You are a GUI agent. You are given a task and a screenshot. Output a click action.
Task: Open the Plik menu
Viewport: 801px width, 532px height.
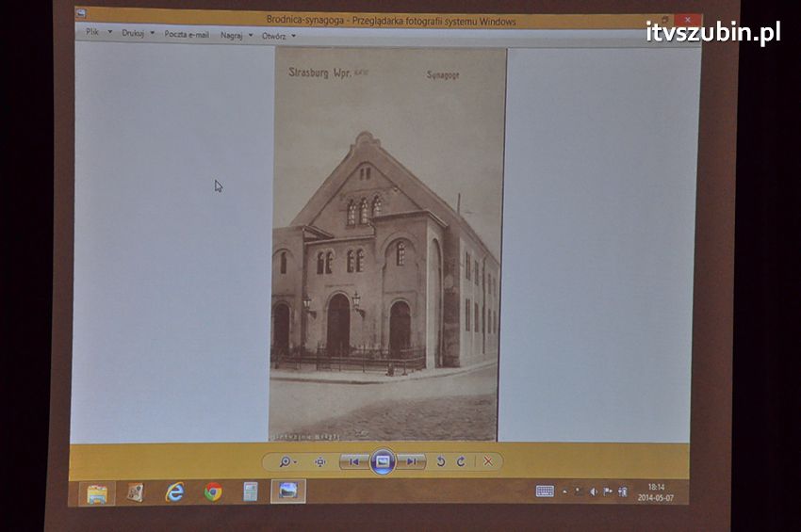click(94, 32)
